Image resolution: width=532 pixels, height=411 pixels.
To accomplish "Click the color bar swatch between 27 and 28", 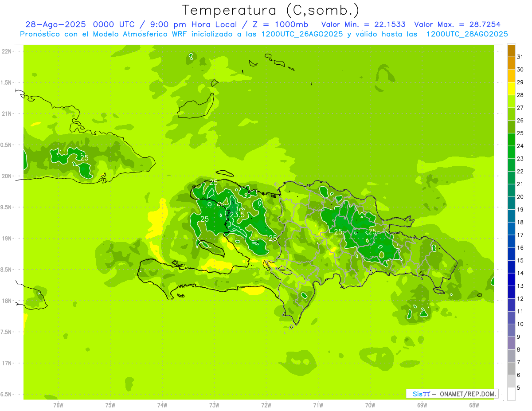I will tap(511, 101).
